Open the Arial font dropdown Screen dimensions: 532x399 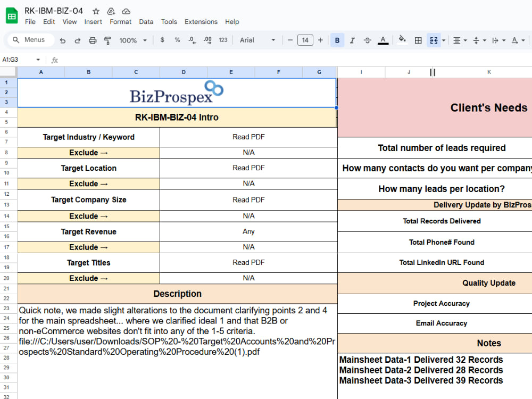pos(257,40)
